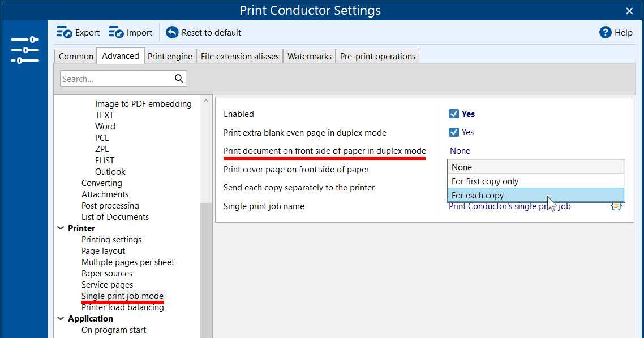Click the tree scrollbar up arrow
644x338 pixels.
tap(206, 101)
